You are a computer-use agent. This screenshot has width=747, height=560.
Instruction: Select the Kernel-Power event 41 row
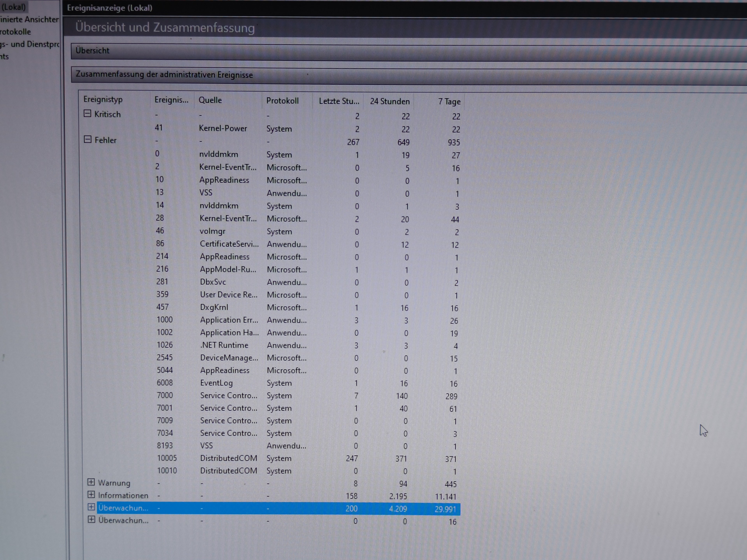(223, 128)
